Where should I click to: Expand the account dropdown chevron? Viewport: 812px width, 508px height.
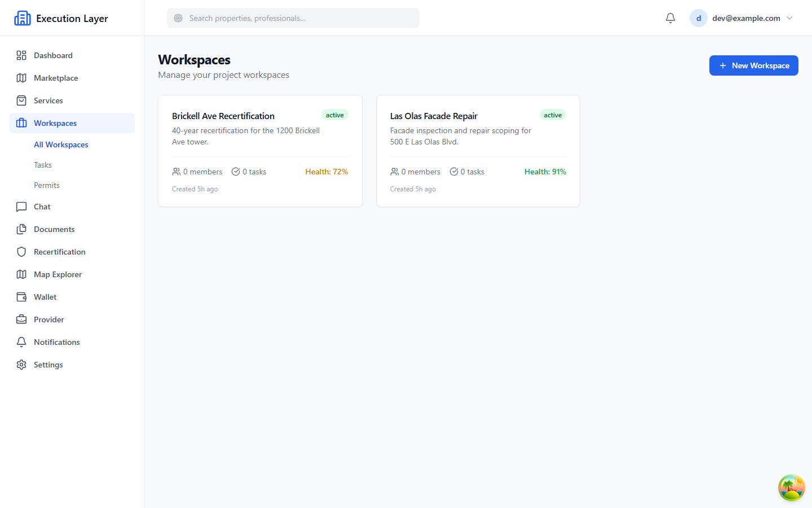pos(789,18)
